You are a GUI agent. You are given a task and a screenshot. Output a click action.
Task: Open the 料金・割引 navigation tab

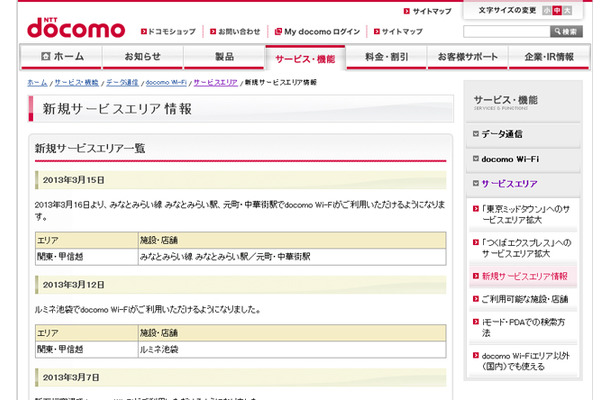pyautogui.click(x=386, y=57)
